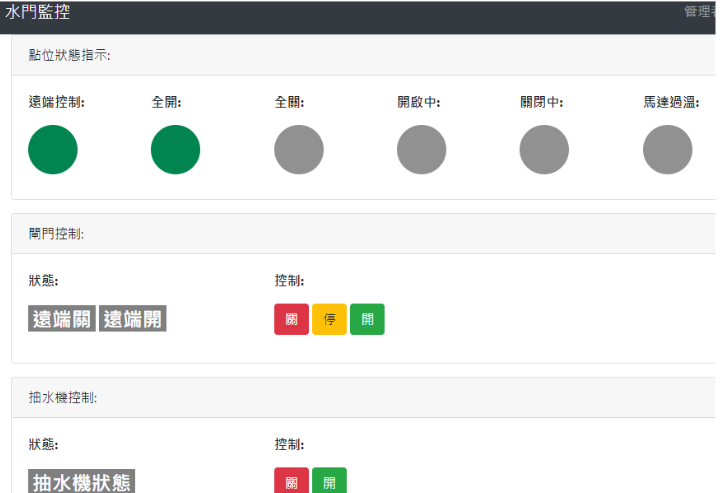Screen dimensions: 722x493
Task: Click the 水門監控 title in header
Action: click(38, 12)
